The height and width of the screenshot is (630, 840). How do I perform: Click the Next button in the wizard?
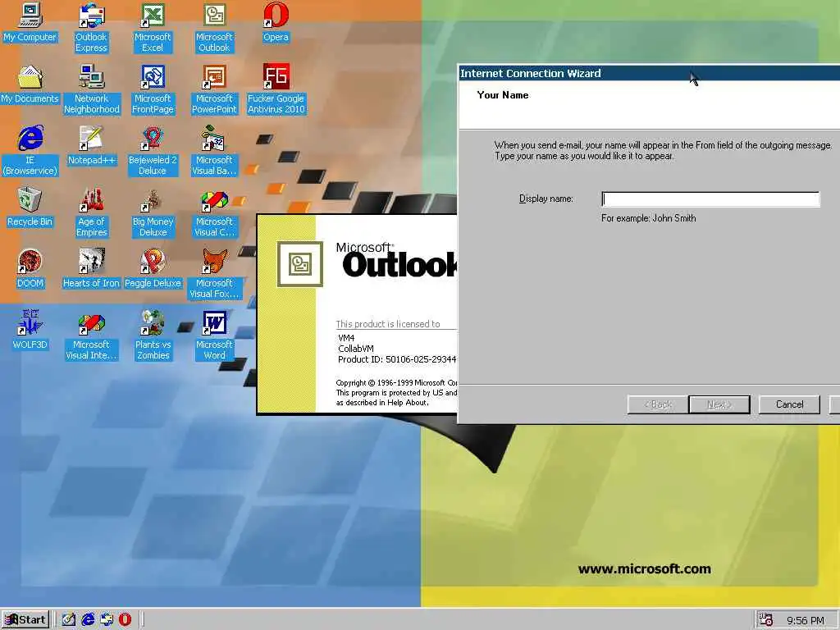719,404
